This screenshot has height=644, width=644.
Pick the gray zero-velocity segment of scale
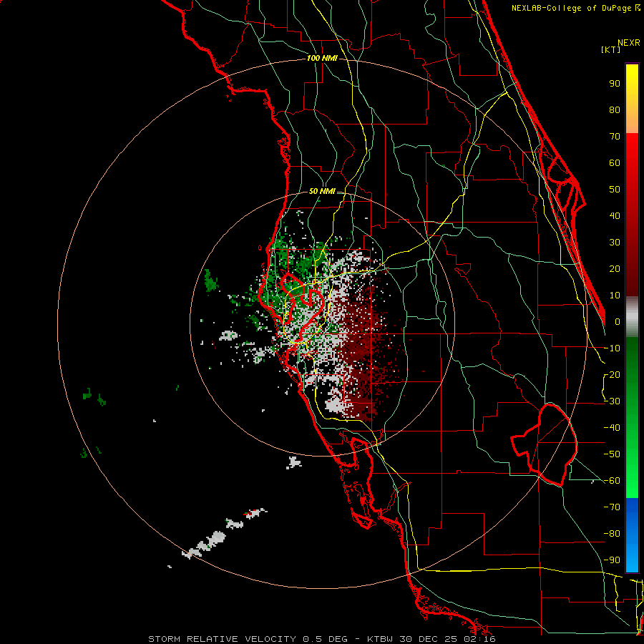[x=632, y=317]
